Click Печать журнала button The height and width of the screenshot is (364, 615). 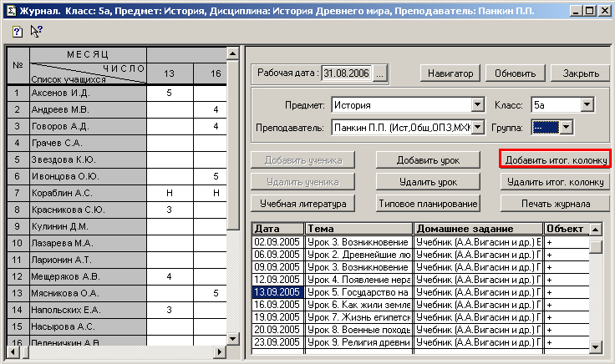point(555,203)
